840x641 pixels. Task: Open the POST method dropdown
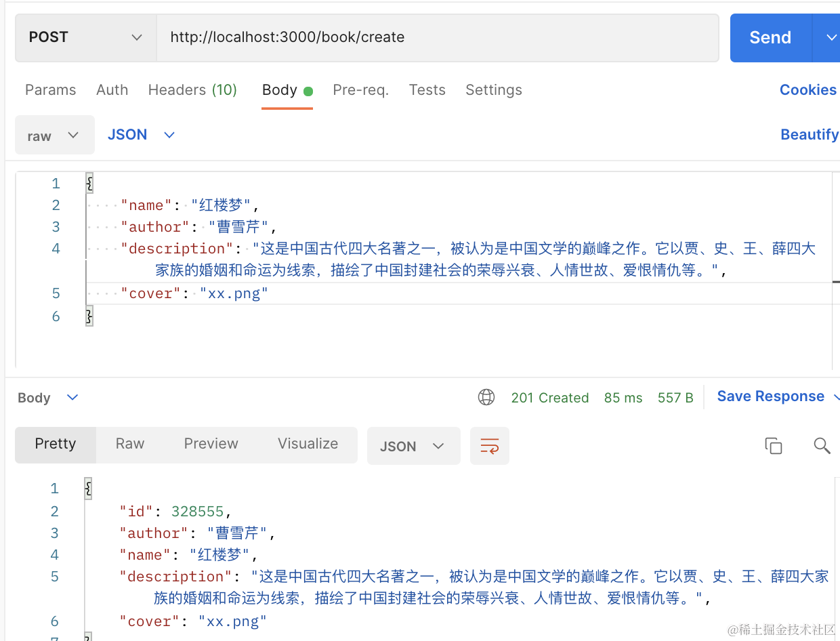click(85, 38)
